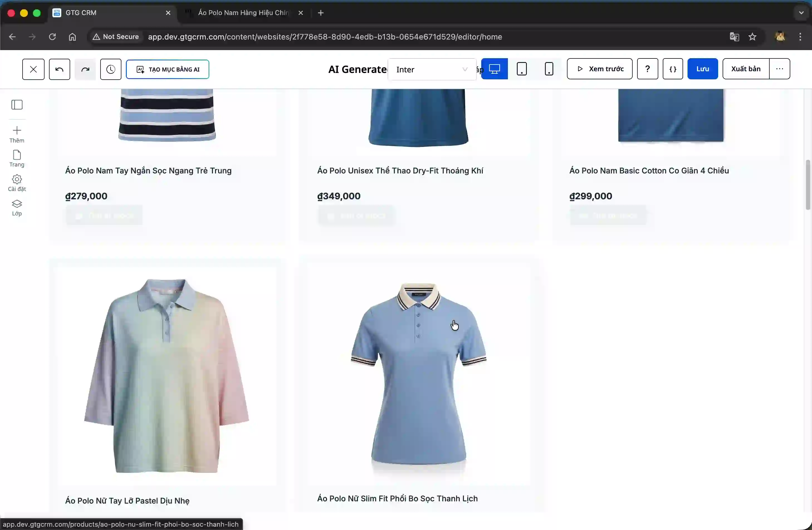Switch to tablet preview mode
Screen dimensions: 812x530
522,69
